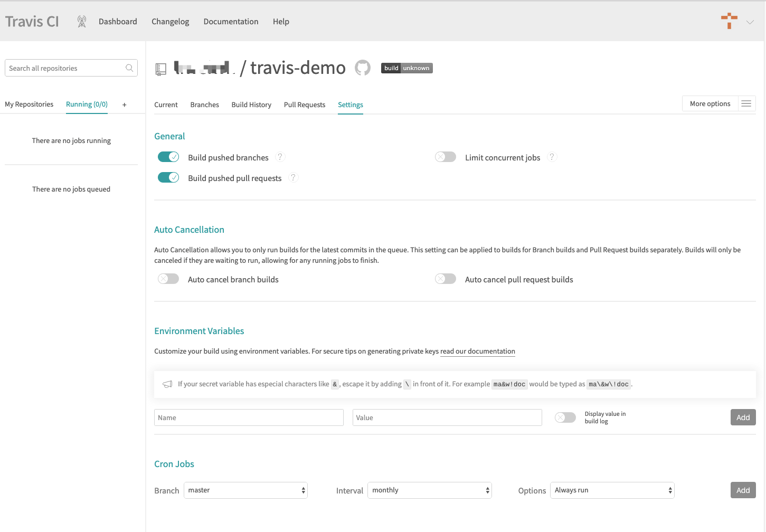
Task: Open the repository on GitHub via octocat icon
Action: pyautogui.click(x=363, y=68)
